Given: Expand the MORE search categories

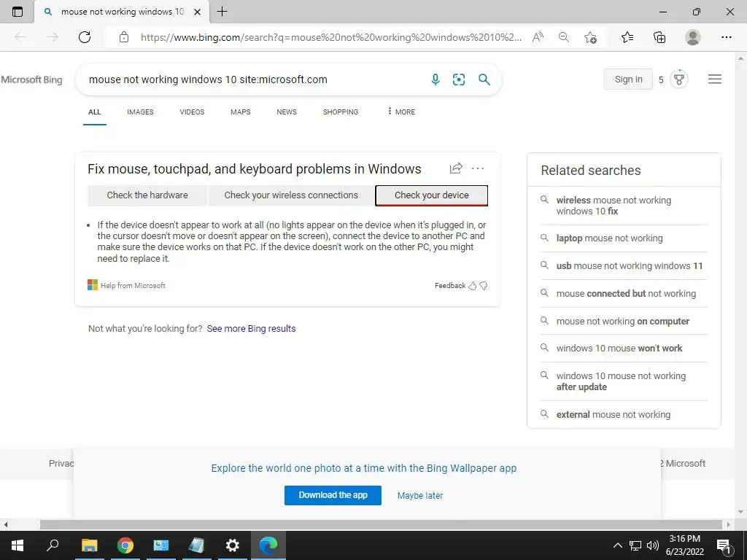Looking at the screenshot, I should [x=401, y=112].
